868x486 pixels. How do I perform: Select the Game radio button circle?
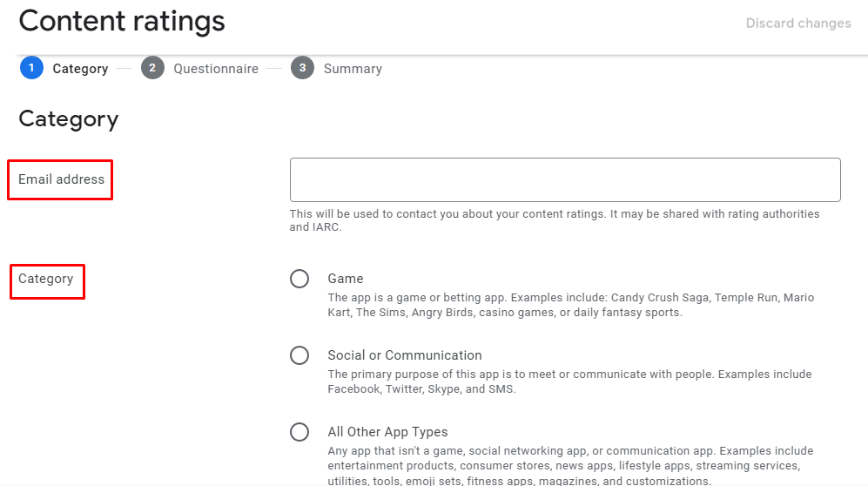pos(299,279)
